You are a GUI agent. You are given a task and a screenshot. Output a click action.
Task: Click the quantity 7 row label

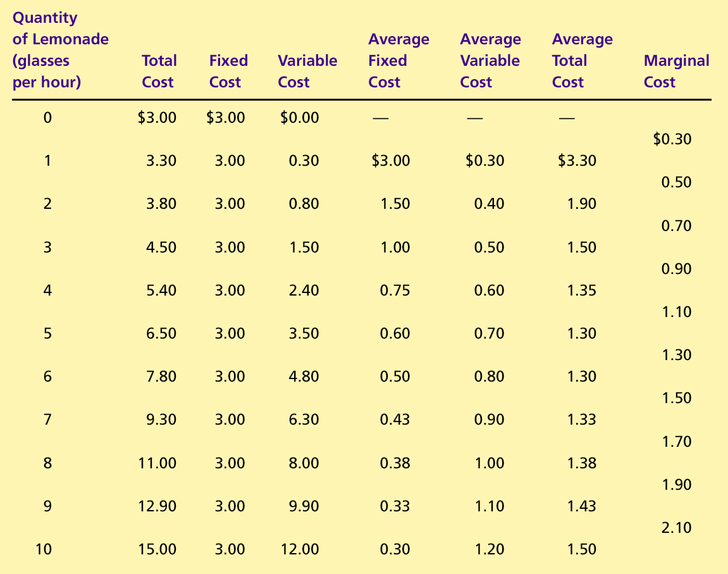[47, 420]
